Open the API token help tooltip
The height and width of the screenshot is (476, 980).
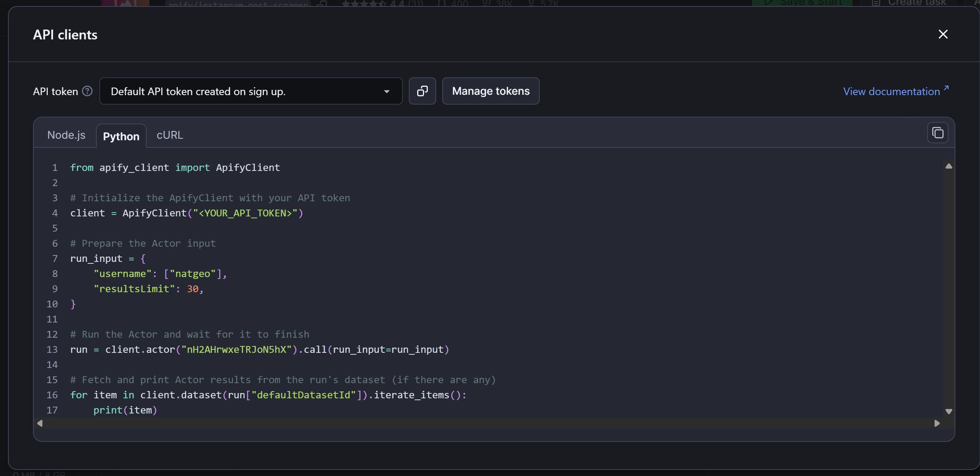pos(87,91)
